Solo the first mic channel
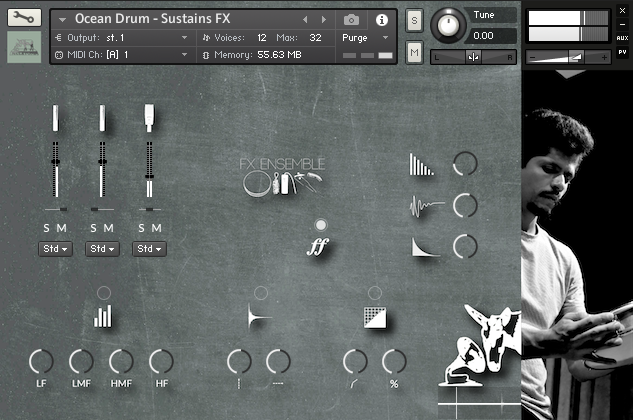This screenshot has height=420, width=633. (46, 228)
